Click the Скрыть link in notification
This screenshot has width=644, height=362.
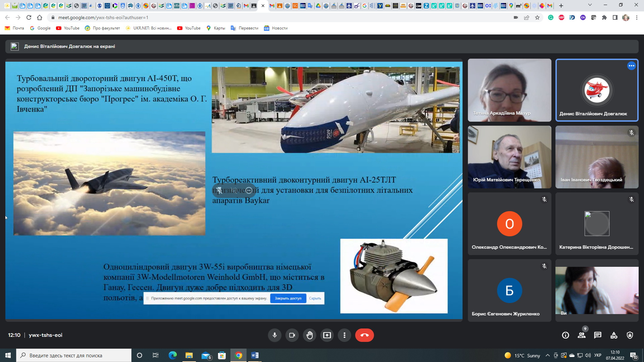tap(315, 298)
